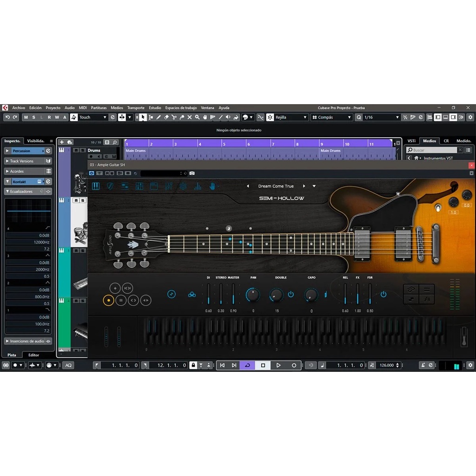Open Ample Guitar mixer sliders icon
476x476 pixels.
(x=168, y=186)
